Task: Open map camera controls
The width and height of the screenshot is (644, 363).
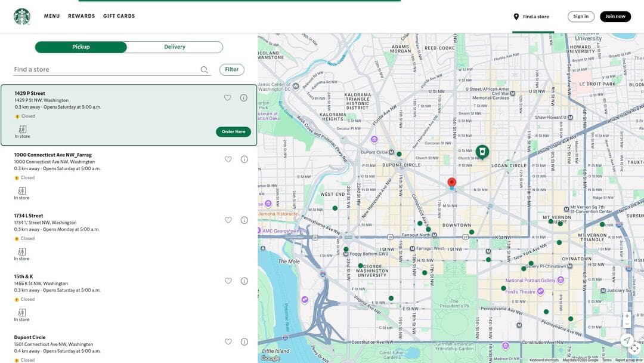Action: pos(634,349)
